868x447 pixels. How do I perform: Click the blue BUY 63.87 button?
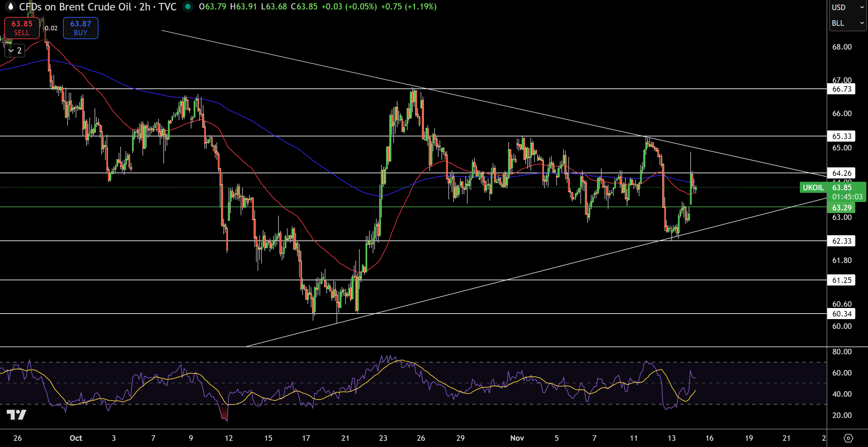(x=80, y=28)
